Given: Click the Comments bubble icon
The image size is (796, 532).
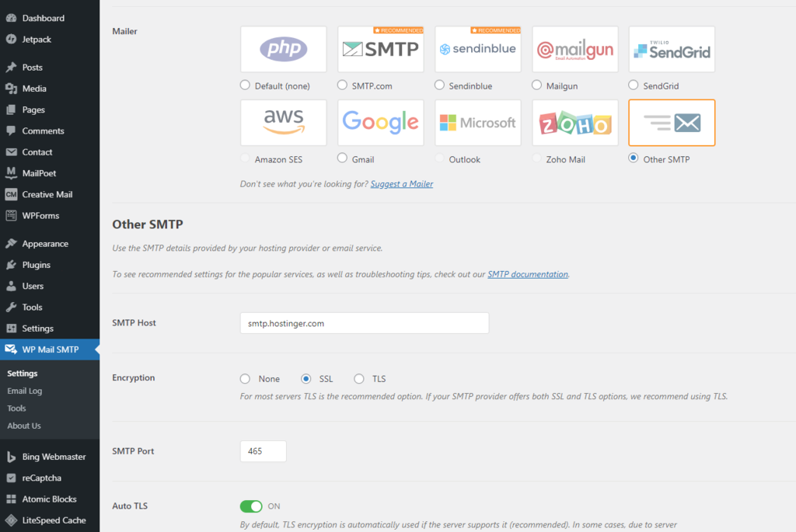Looking at the screenshot, I should click(11, 130).
